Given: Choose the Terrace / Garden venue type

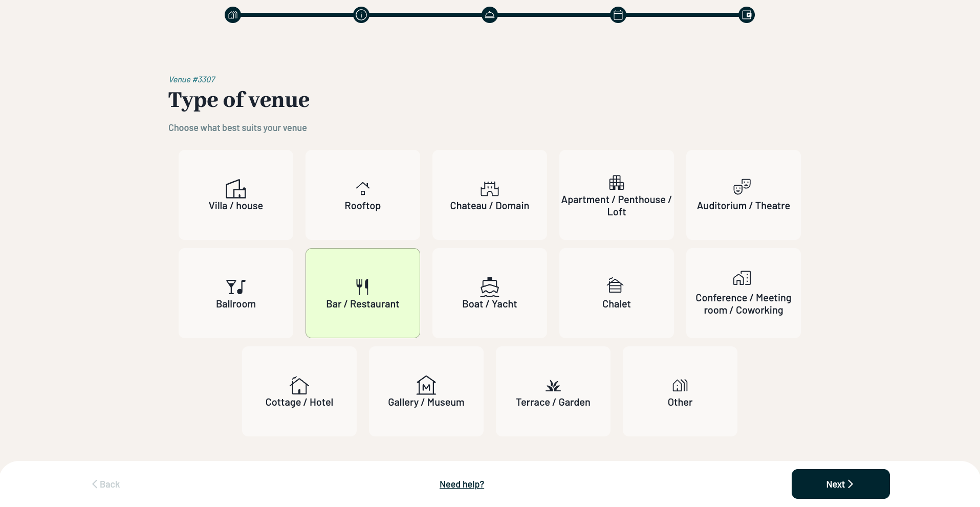Looking at the screenshot, I should (553, 391).
